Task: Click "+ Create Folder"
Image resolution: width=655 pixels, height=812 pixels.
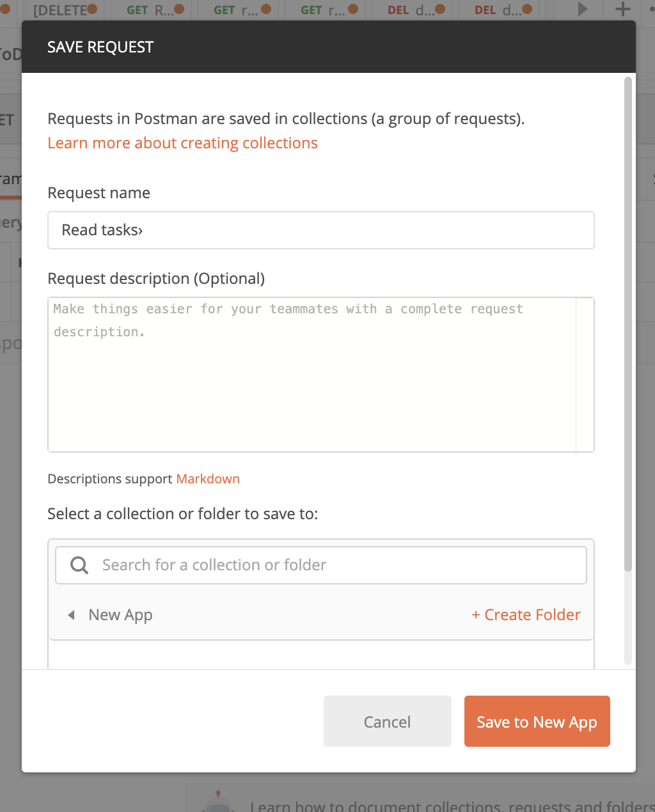Action: (x=526, y=614)
